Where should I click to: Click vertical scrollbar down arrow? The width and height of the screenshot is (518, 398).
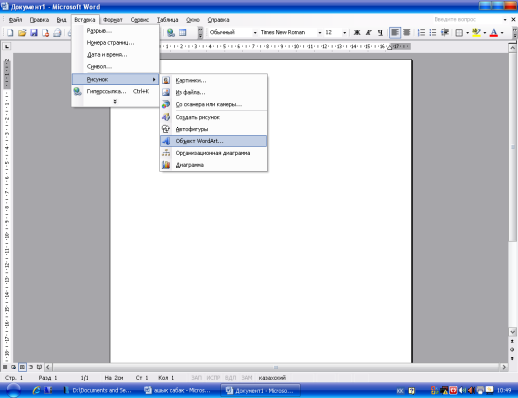point(513,332)
